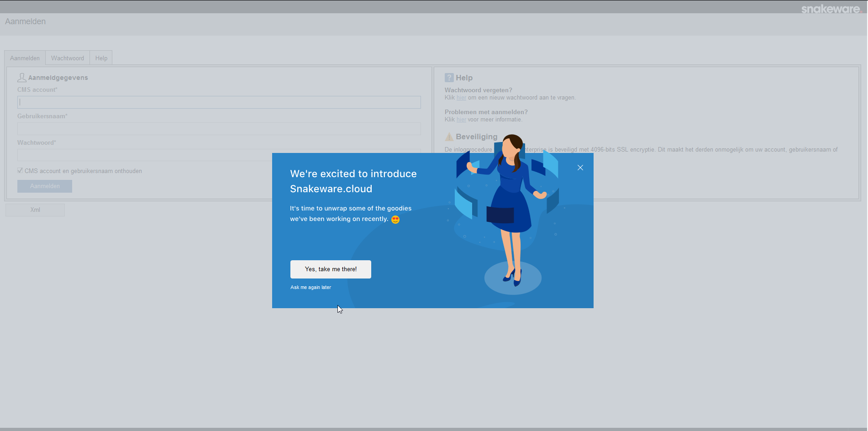The width and height of the screenshot is (868, 431).
Task: Click the snakeware logo in header
Action: (831, 9)
